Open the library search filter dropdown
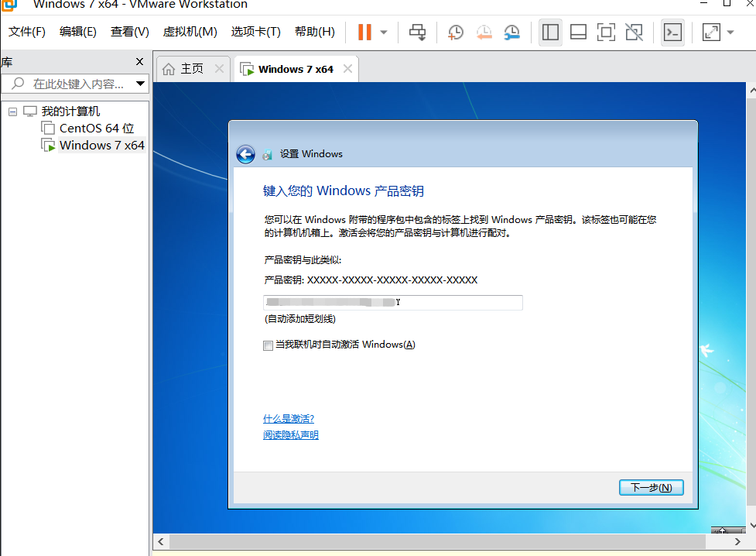The height and width of the screenshot is (556, 756). click(x=140, y=84)
